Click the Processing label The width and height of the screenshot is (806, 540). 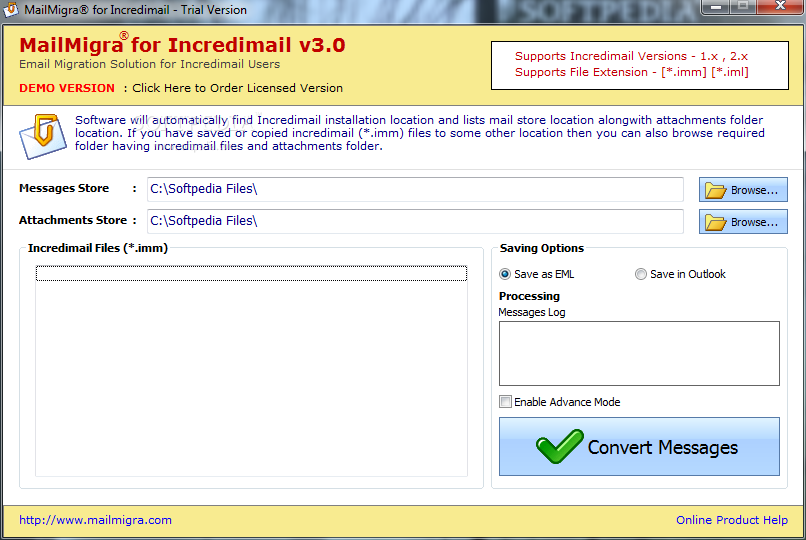point(529,296)
